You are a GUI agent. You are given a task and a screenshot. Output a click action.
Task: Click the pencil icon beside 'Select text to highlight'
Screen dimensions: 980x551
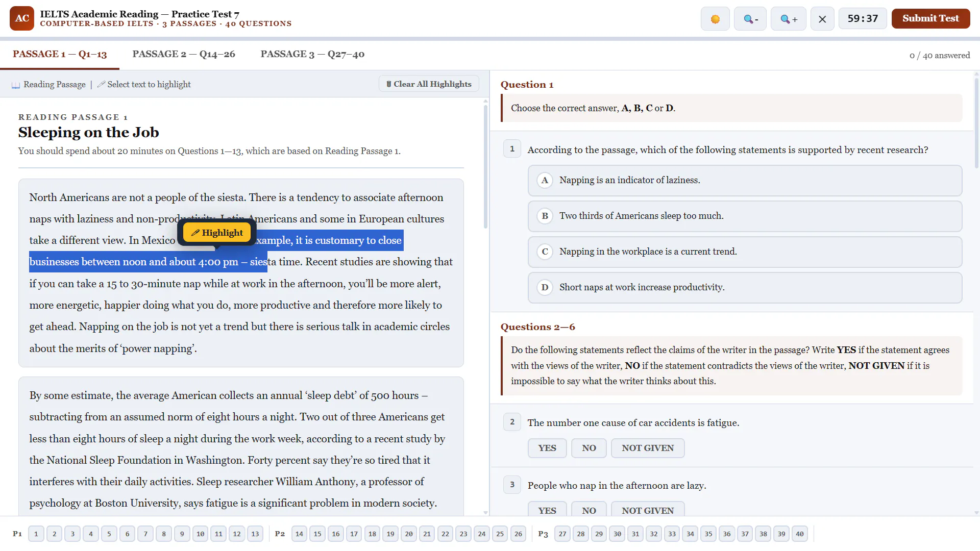101,84
